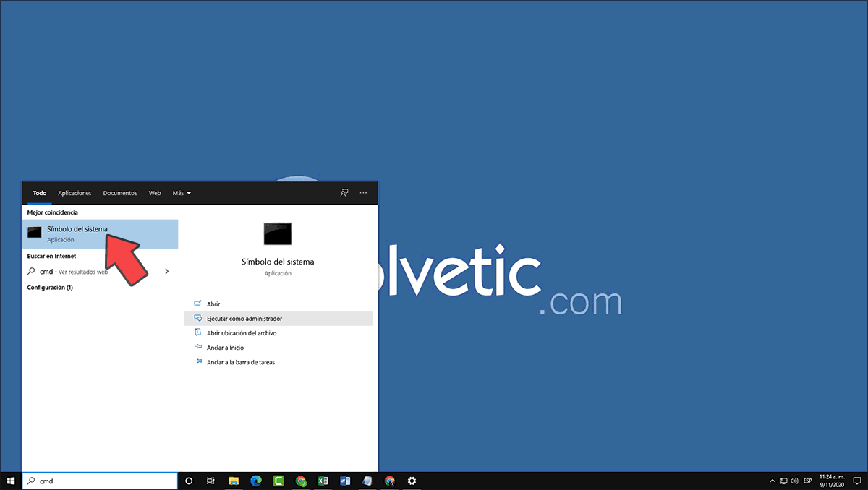Open the network status icon in system tray
Viewport: 868px width, 490px height.
[x=783, y=480]
